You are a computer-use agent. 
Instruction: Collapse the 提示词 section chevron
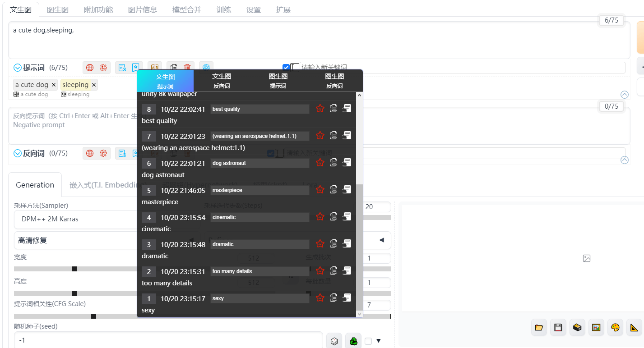[18, 68]
